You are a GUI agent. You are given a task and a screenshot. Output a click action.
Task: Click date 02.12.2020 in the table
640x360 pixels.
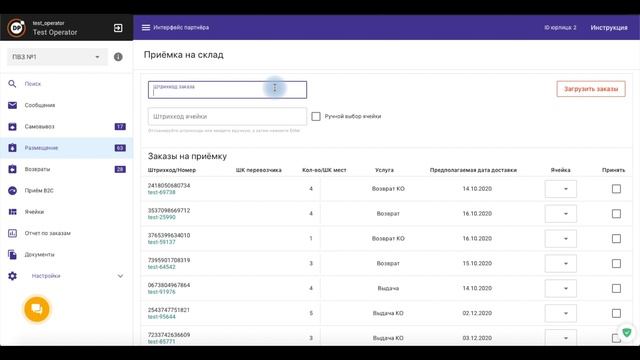477,313
